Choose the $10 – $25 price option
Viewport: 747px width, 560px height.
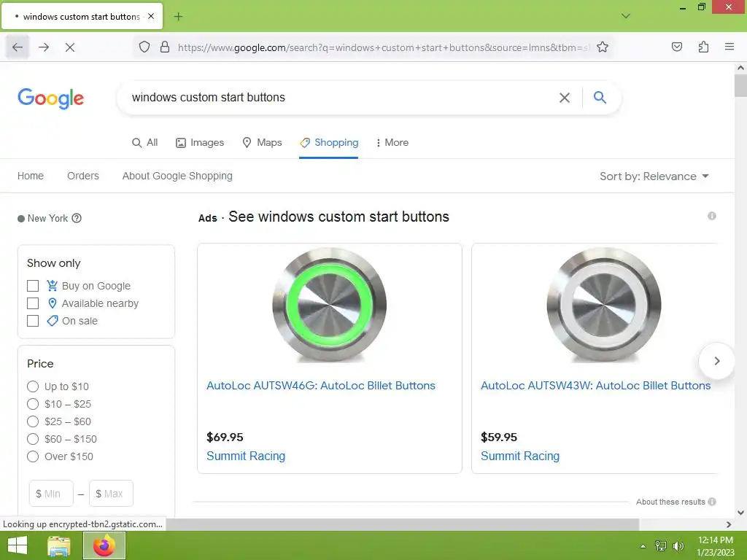pos(33,404)
